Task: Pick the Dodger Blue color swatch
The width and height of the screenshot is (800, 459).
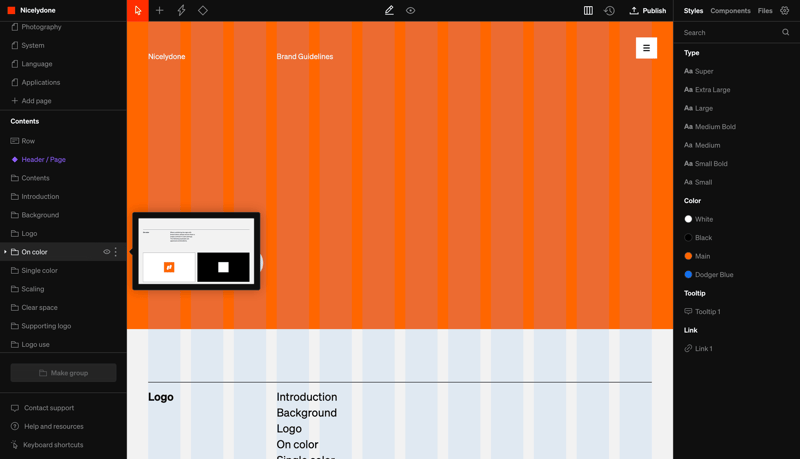Action: [688, 274]
